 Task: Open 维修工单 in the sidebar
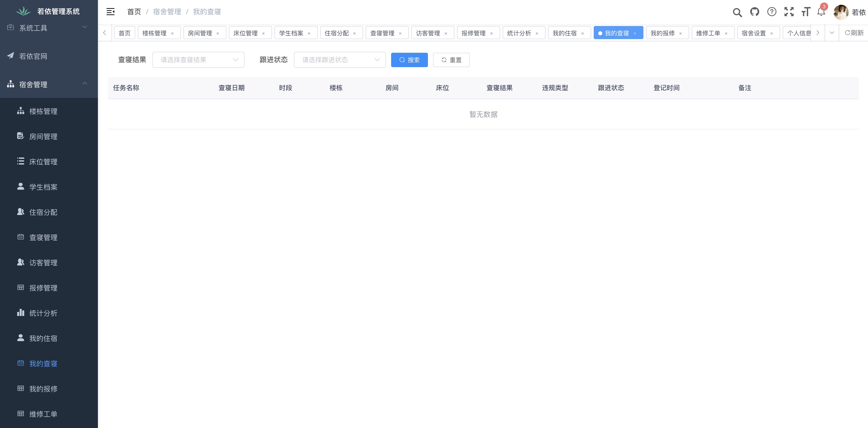tap(49, 414)
